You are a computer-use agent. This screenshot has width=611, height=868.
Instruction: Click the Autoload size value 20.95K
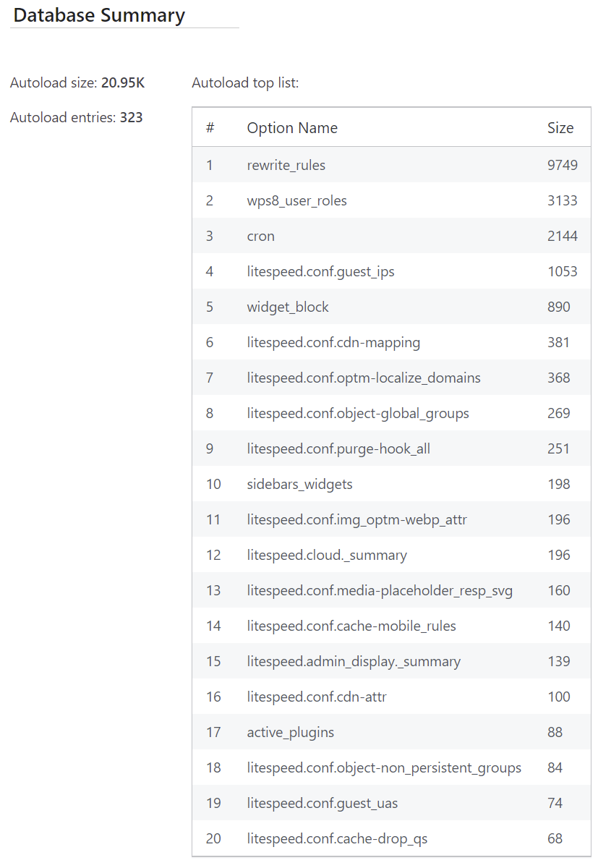click(x=123, y=83)
